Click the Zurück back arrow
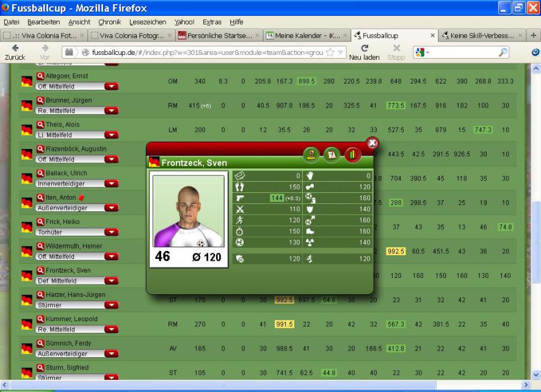Image resolution: width=541 pixels, height=392 pixels. (14, 51)
